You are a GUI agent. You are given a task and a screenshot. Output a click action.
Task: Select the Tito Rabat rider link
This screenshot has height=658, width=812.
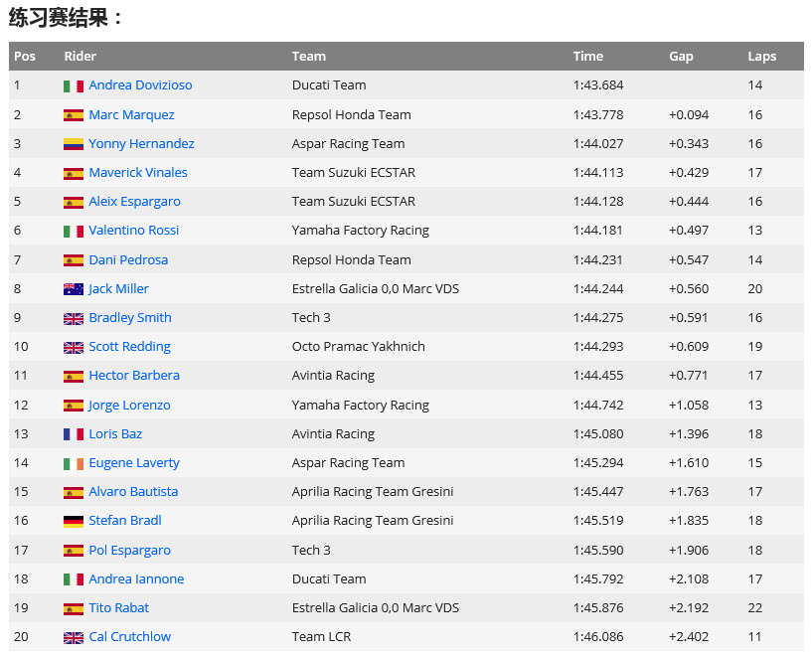tap(119, 608)
